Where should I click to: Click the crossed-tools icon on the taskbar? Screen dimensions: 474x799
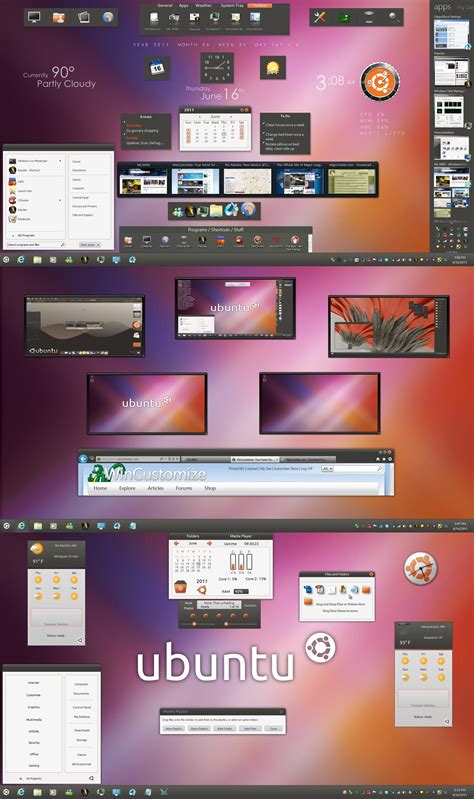click(163, 792)
